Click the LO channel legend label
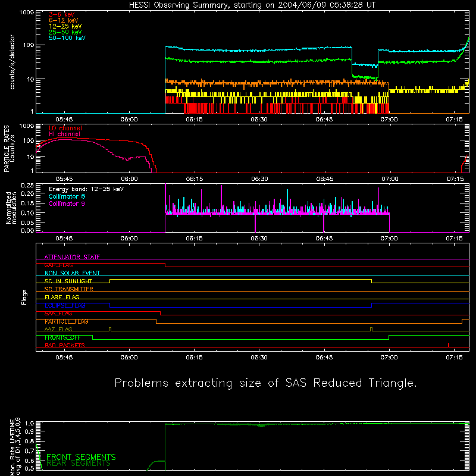 pyautogui.click(x=65, y=128)
